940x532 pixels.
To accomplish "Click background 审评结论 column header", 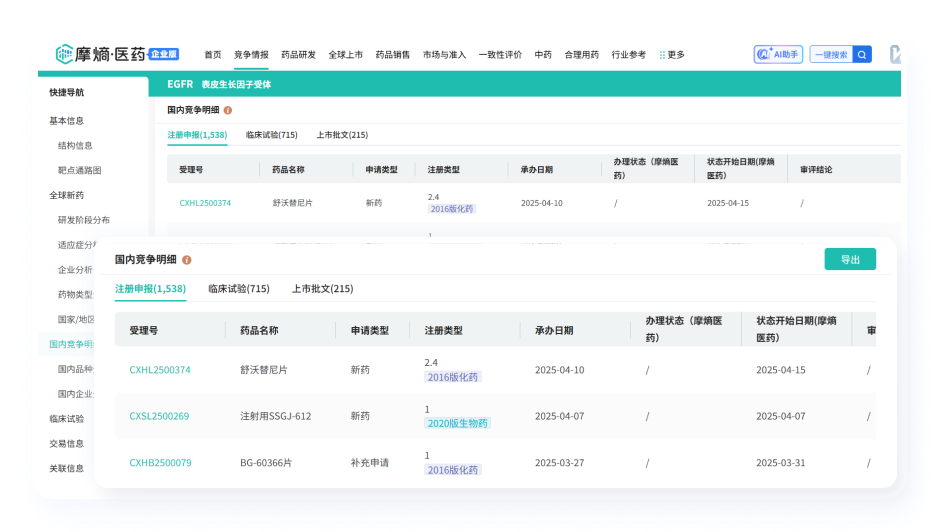I will pos(816,170).
